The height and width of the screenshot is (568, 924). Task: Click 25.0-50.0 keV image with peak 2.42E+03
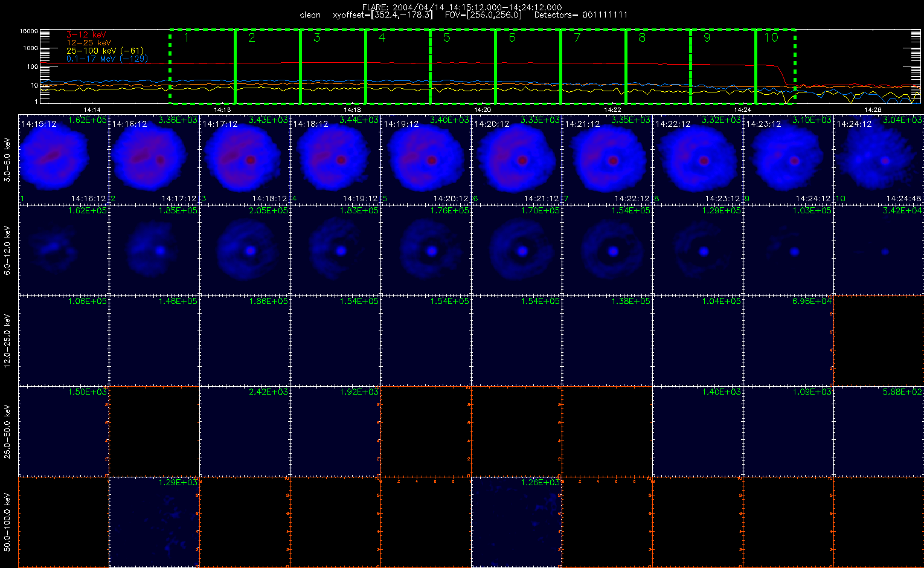click(245, 431)
